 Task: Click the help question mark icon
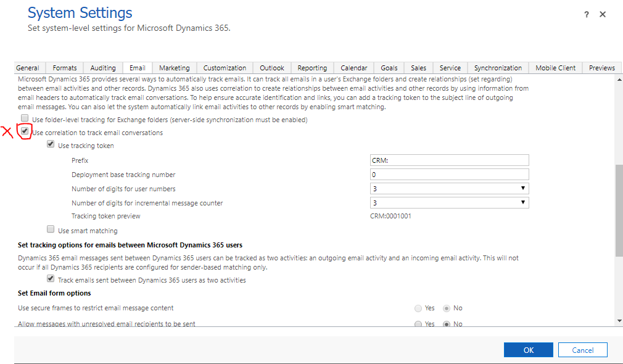coord(587,15)
